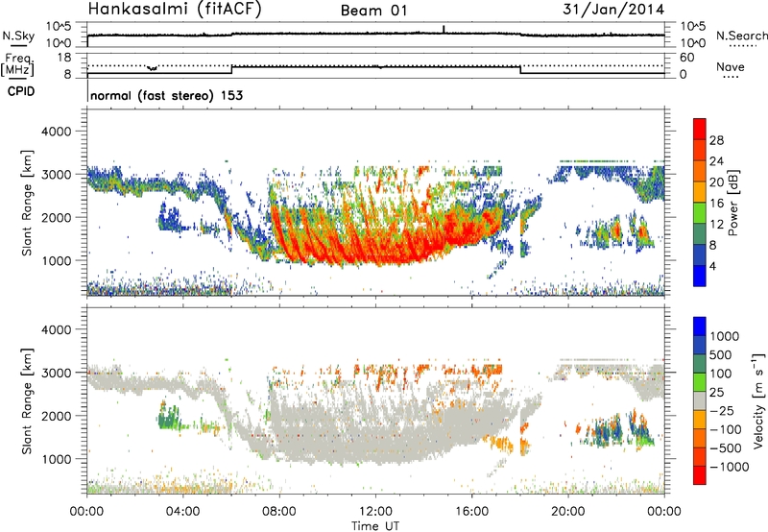Click the date 31/Jan/2014
The width and height of the screenshot is (768, 532).
[x=613, y=9]
